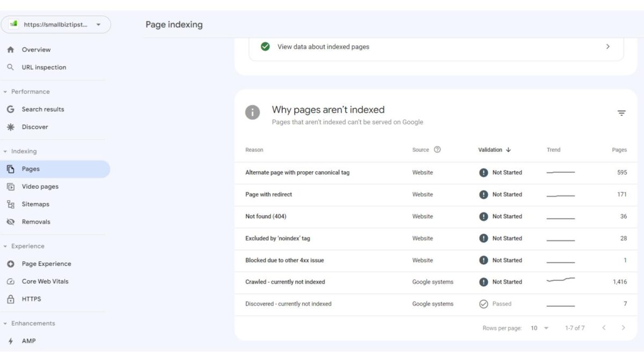Click the HTTPS padlock icon
The height and width of the screenshot is (362, 644).
10,299
